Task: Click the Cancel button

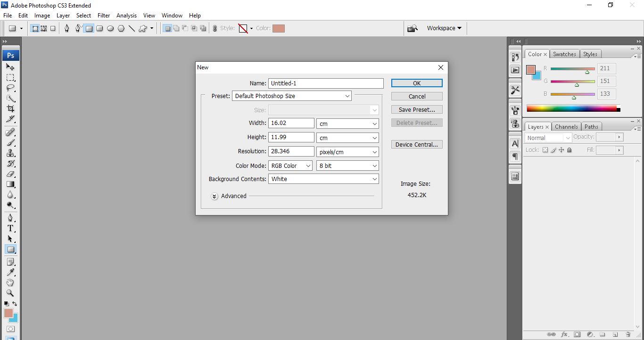Action: (x=417, y=96)
